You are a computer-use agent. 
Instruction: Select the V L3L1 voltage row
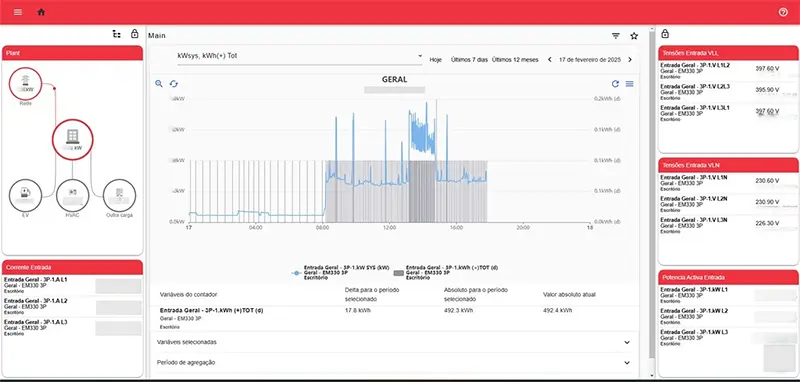[x=728, y=114]
